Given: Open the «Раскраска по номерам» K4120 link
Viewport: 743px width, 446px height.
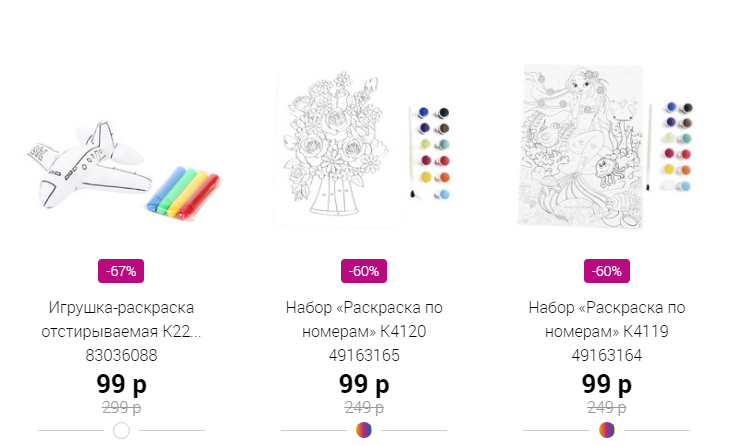Looking at the screenshot, I should point(364,319).
